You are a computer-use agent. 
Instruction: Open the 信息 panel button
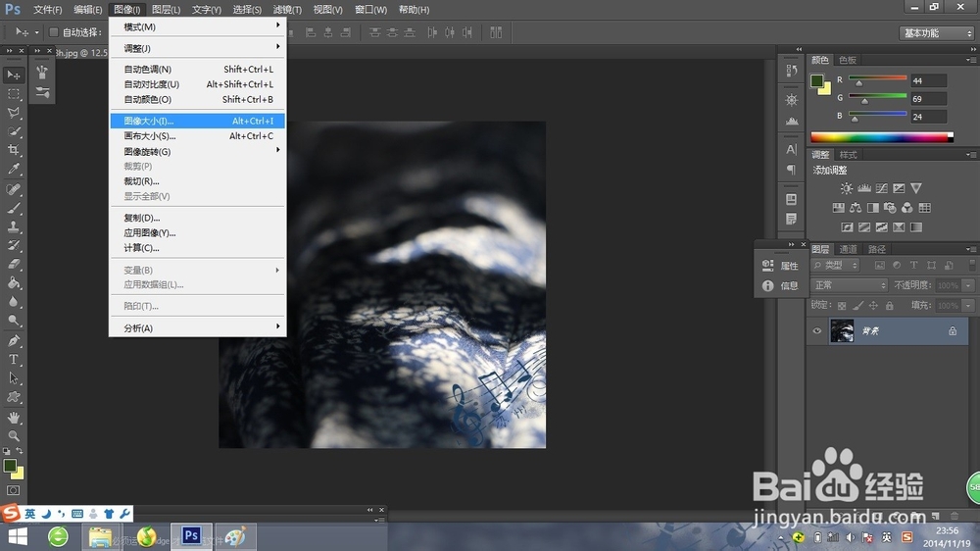coord(780,286)
